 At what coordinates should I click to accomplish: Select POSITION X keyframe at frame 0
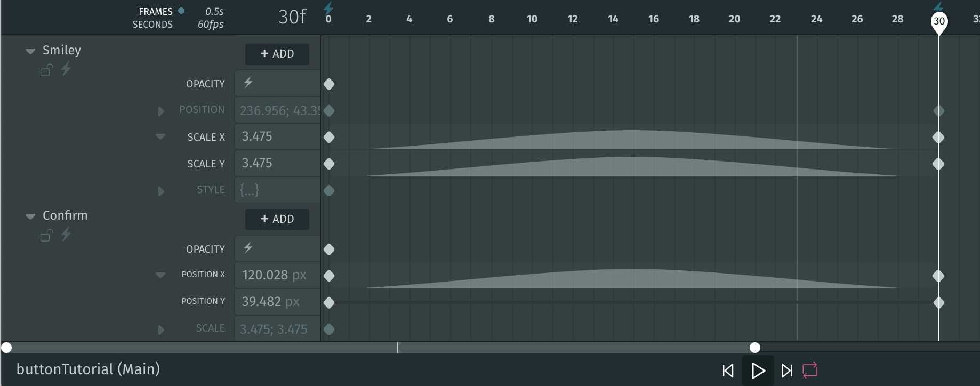[329, 276]
